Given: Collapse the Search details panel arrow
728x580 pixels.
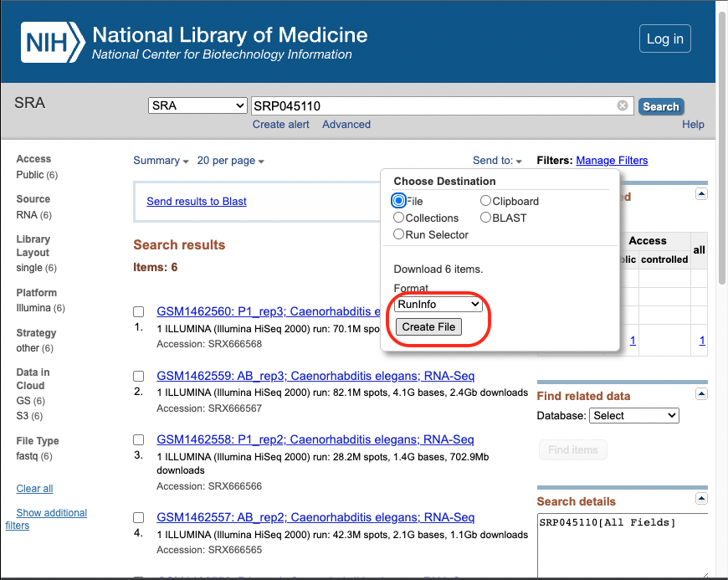Looking at the screenshot, I should coord(701,499).
